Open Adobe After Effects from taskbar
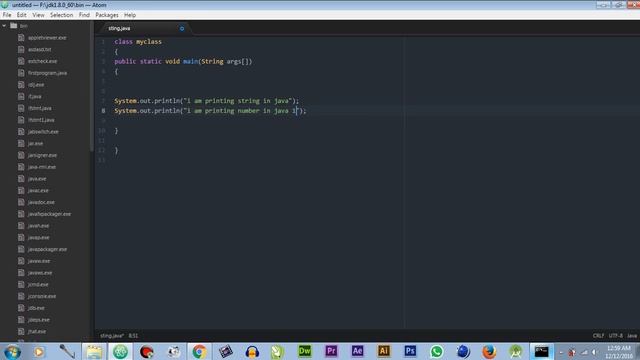This screenshot has width=640, height=360. [357, 351]
